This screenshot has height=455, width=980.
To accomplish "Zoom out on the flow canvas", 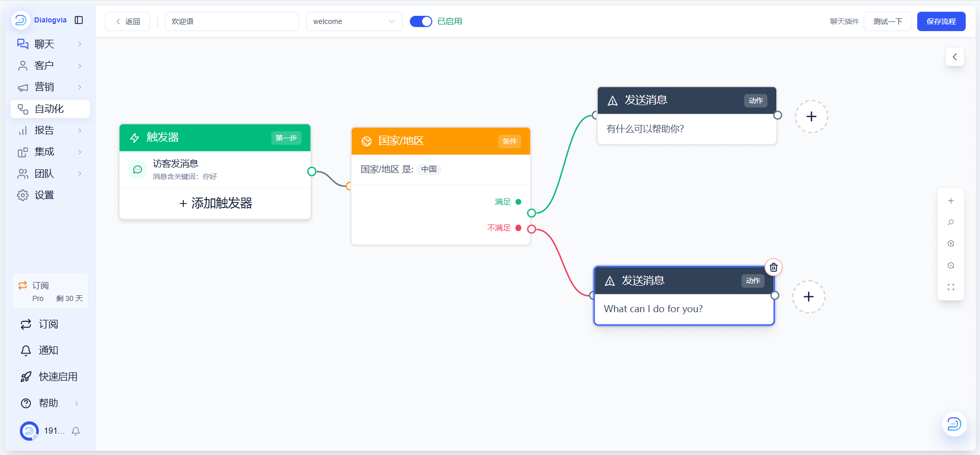I will pyautogui.click(x=951, y=266).
